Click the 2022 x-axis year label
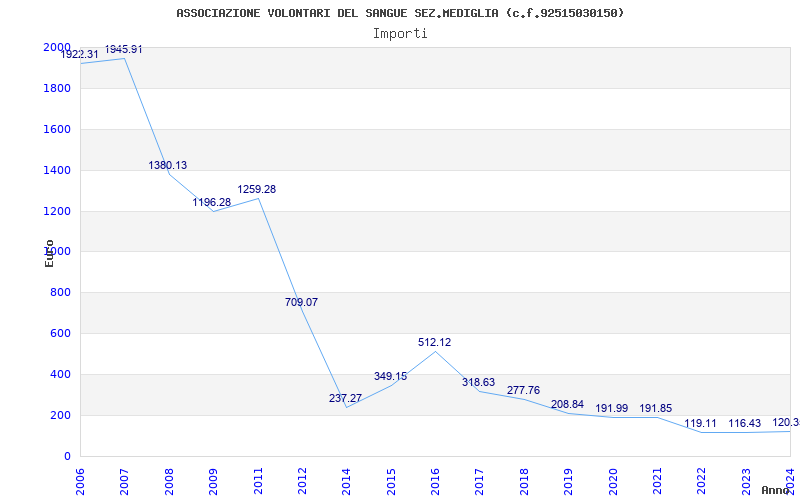Viewport: 800px width, 500px height. [x=702, y=481]
